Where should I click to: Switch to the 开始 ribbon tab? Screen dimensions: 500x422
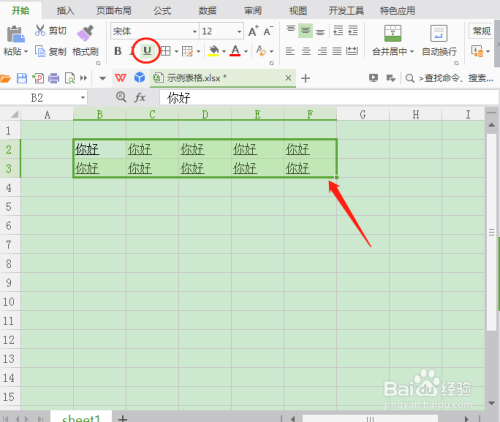pyautogui.click(x=20, y=11)
